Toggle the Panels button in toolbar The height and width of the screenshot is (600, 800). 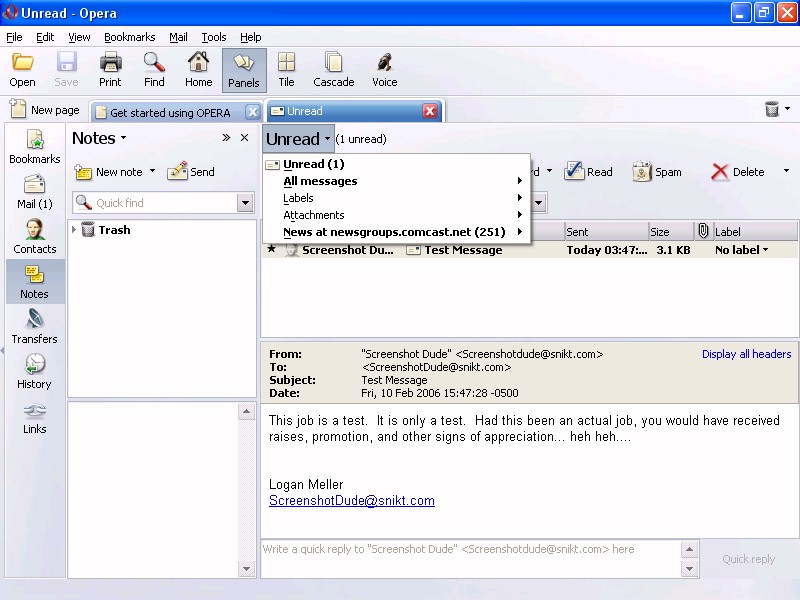click(x=244, y=70)
